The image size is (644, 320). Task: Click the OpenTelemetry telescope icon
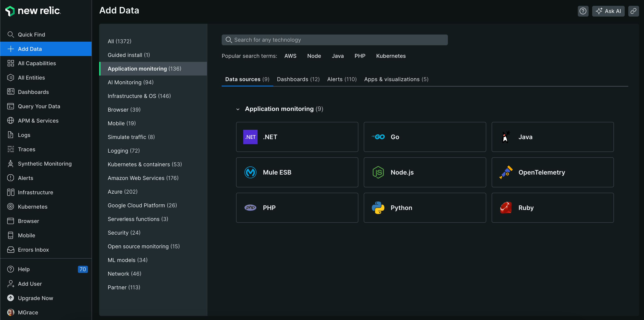[x=506, y=173]
